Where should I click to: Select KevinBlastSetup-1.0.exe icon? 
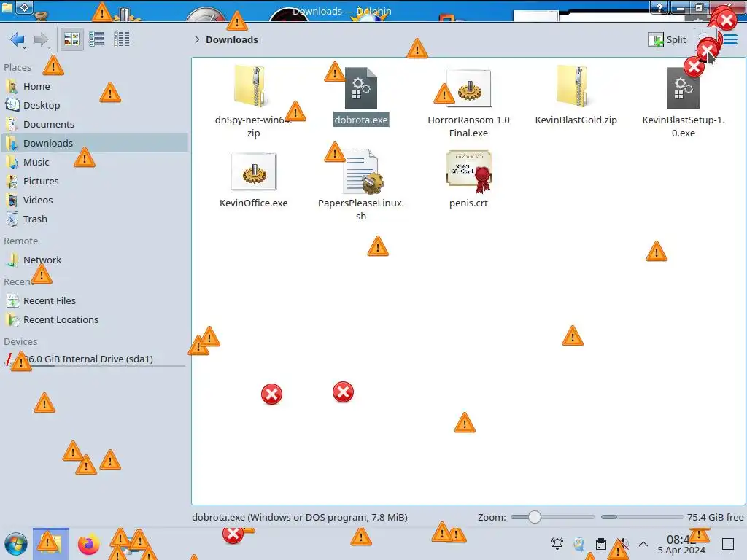(683, 88)
